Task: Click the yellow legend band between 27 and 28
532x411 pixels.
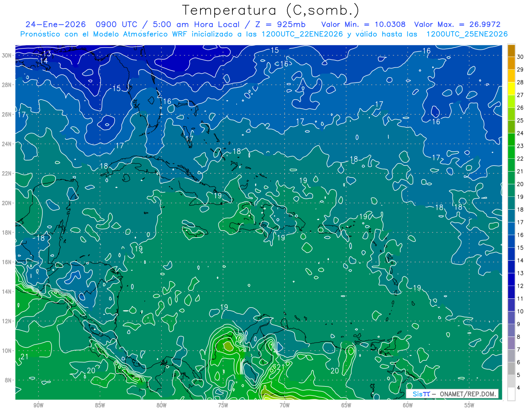Action: pos(512,89)
